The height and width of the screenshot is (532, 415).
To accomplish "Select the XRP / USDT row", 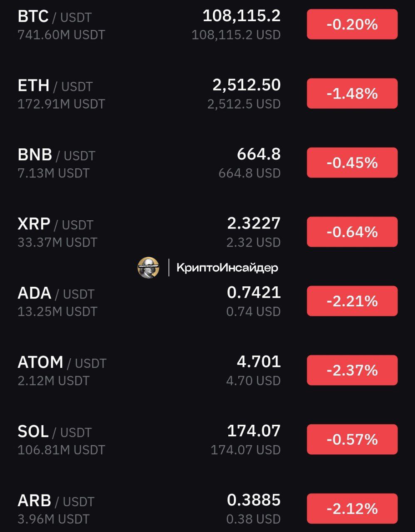I will pyautogui.click(x=207, y=232).
